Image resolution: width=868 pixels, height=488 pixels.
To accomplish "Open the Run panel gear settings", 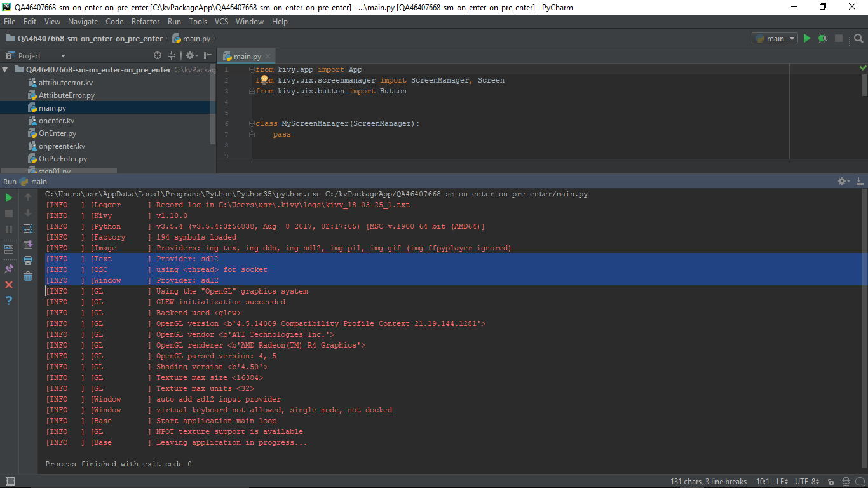I will [843, 182].
